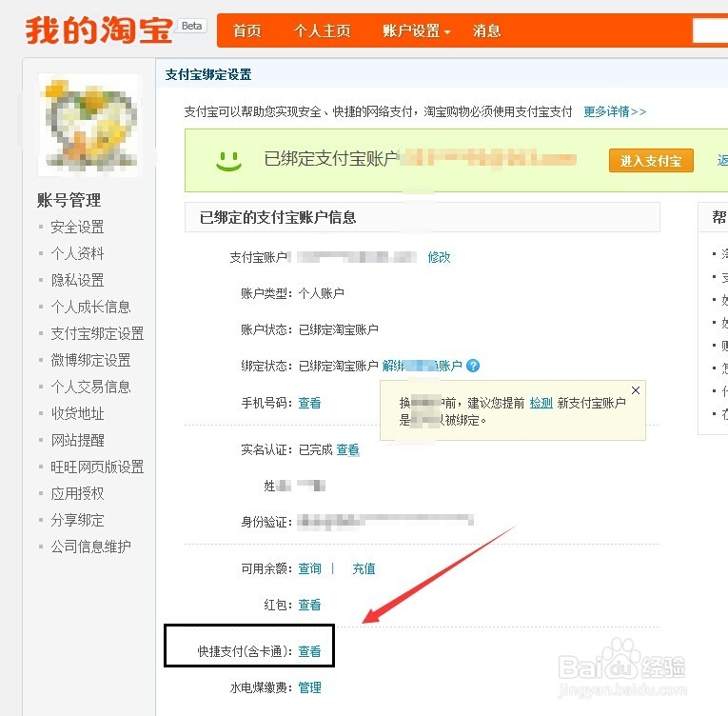
Task: Open the 个人主页 tab
Action: pos(322,31)
